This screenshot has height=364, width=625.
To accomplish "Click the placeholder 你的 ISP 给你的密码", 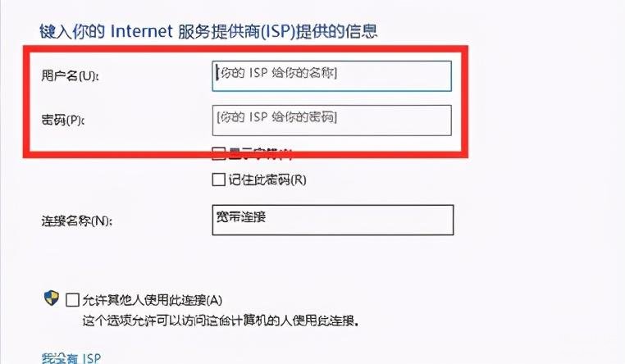I will pos(276,117).
